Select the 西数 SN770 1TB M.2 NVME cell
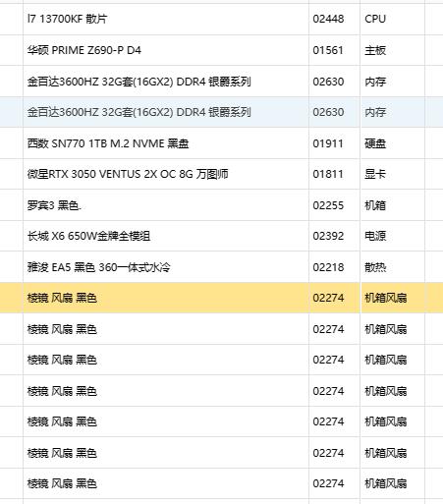443x504 pixels. pos(166,143)
